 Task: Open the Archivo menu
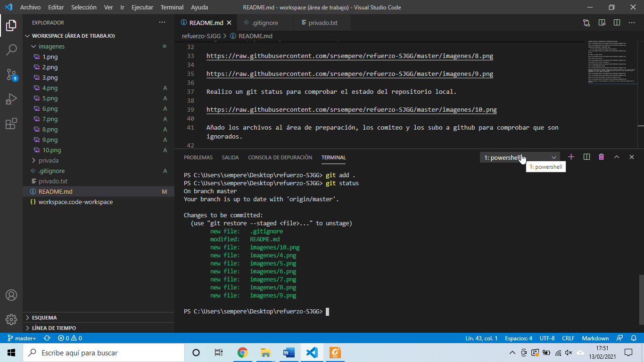[30, 8]
